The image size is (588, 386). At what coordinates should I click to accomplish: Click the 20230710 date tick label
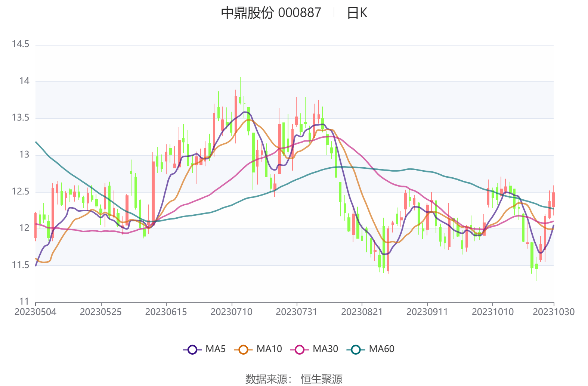tap(231, 312)
